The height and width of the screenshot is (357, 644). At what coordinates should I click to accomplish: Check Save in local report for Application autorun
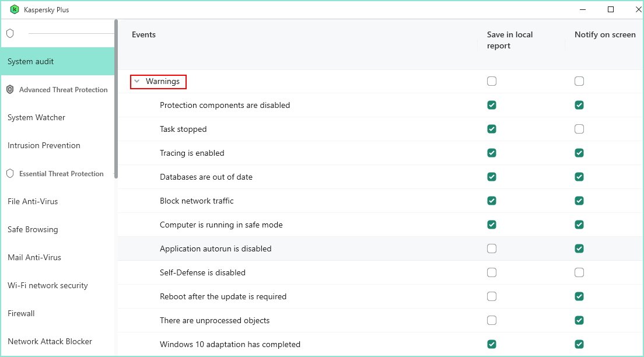(492, 249)
